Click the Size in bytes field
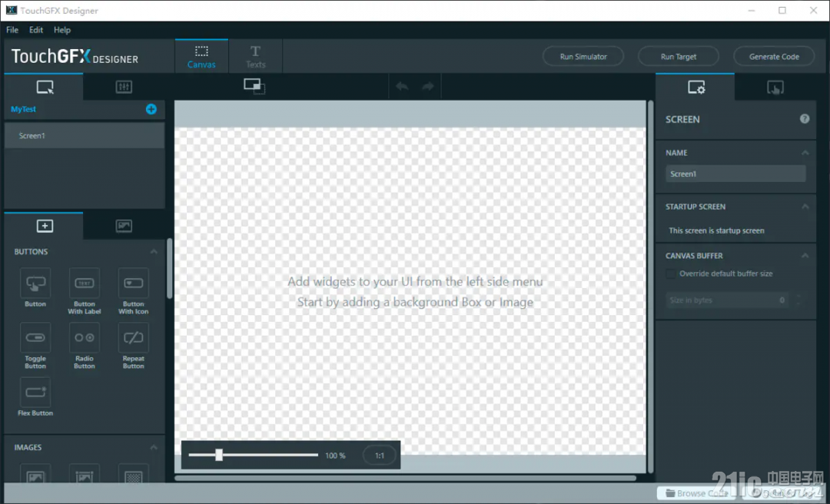The image size is (830, 504). pos(727,300)
